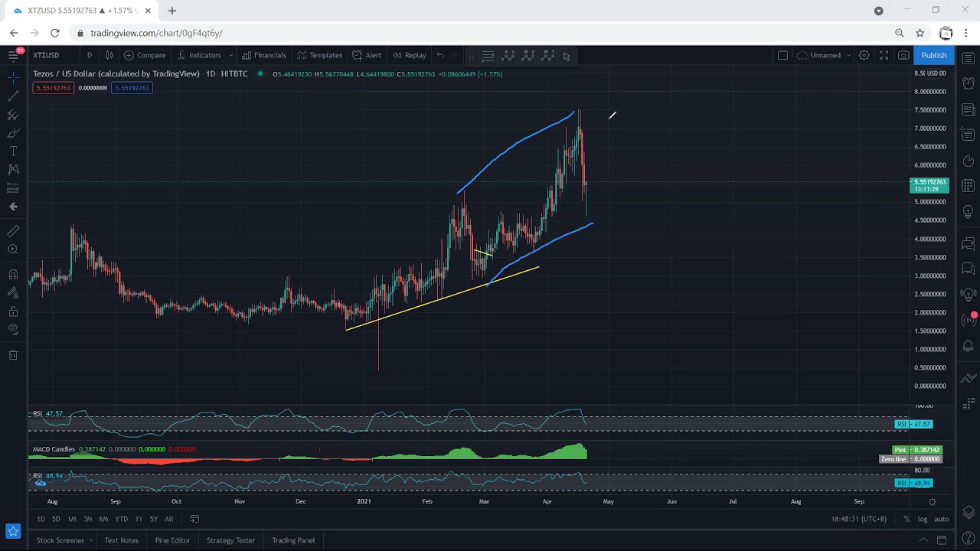Open the Streams broadcast panel
This screenshot has height=551, width=980.
coord(969,321)
